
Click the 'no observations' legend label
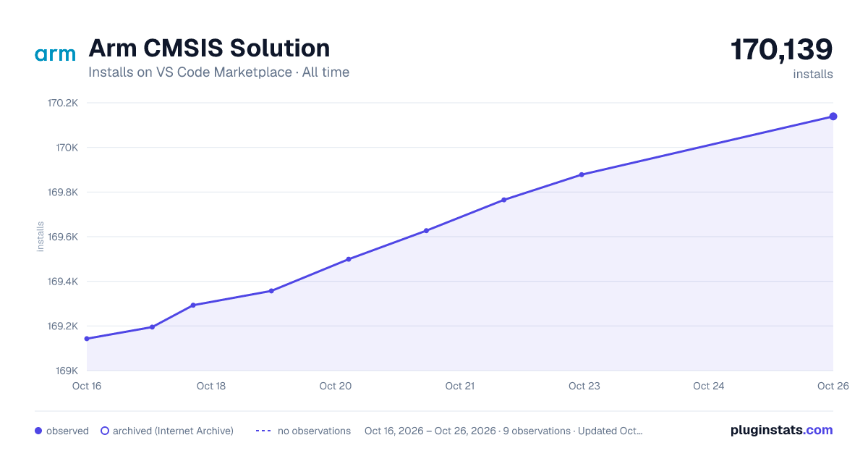314,431
